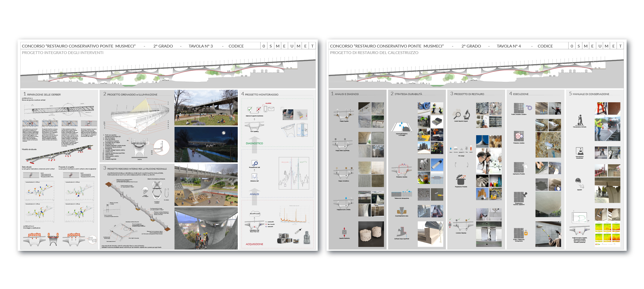Click the green "DIAGNOSTICO" label
The image size is (644, 289).
[254, 143]
